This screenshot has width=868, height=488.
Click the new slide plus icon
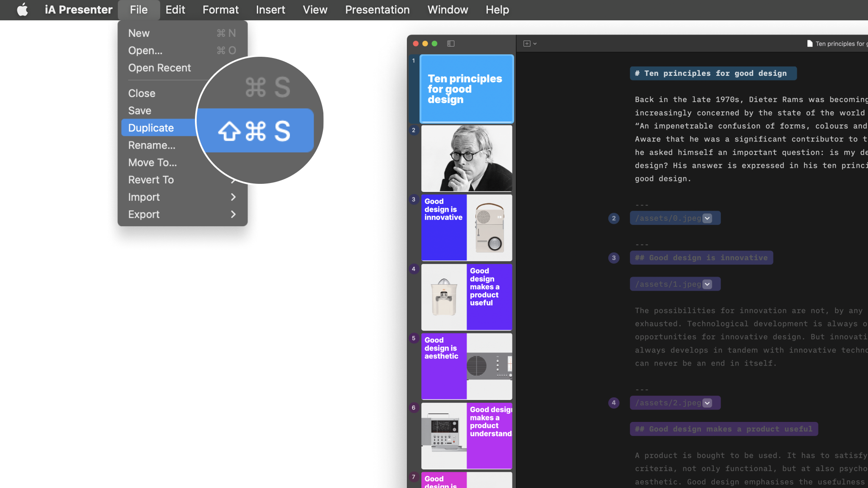(527, 43)
